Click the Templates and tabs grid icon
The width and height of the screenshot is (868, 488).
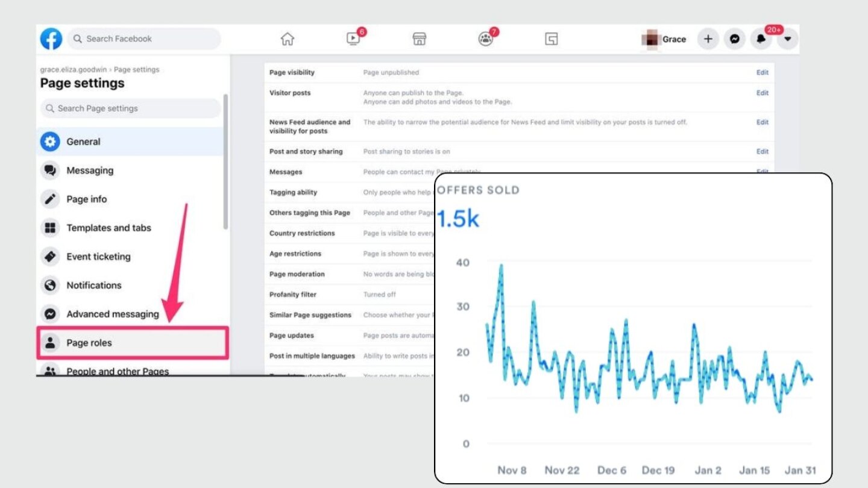[50, 228]
